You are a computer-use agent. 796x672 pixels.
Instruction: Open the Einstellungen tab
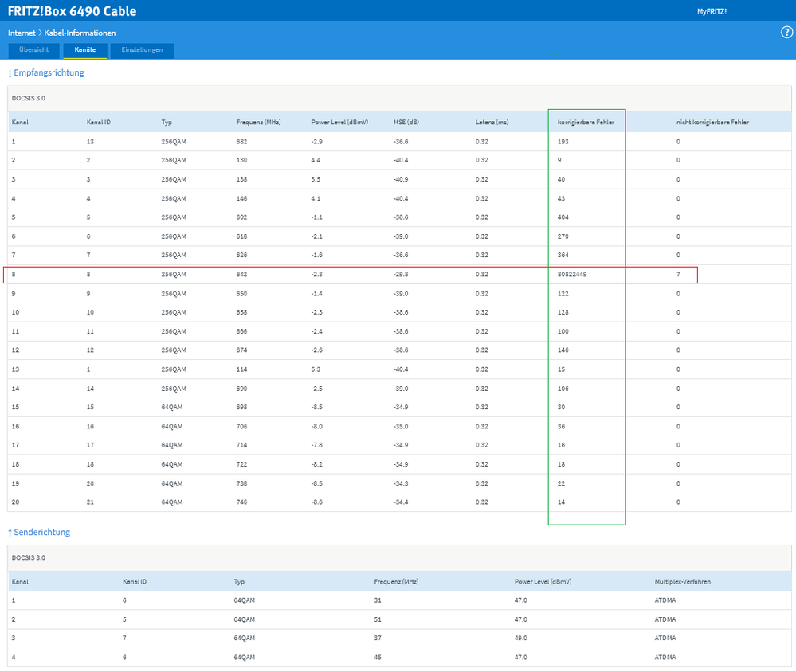142,50
